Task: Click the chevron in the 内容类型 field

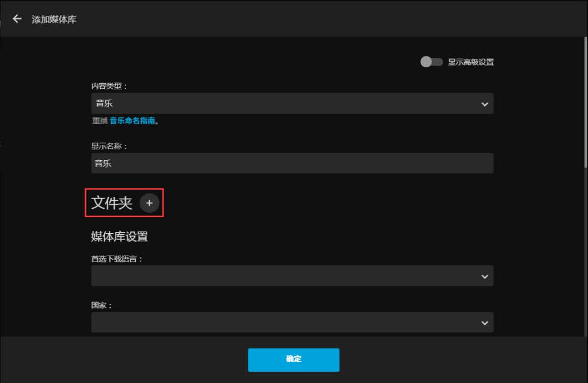Action: [484, 104]
